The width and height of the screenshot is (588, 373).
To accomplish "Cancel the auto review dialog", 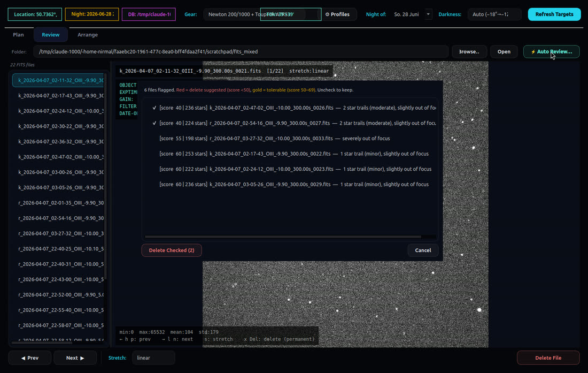I will tap(423, 250).
